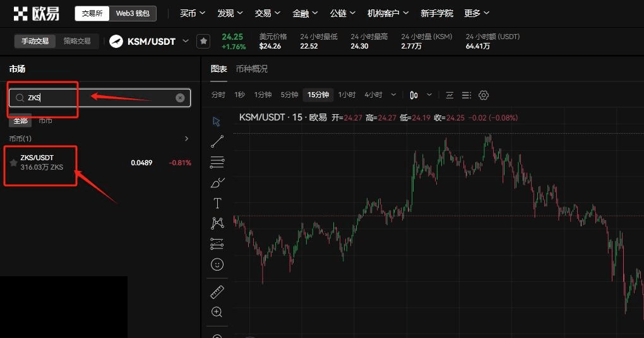
Task: Switch to 策略交易 trading mode
Action: 76,41
